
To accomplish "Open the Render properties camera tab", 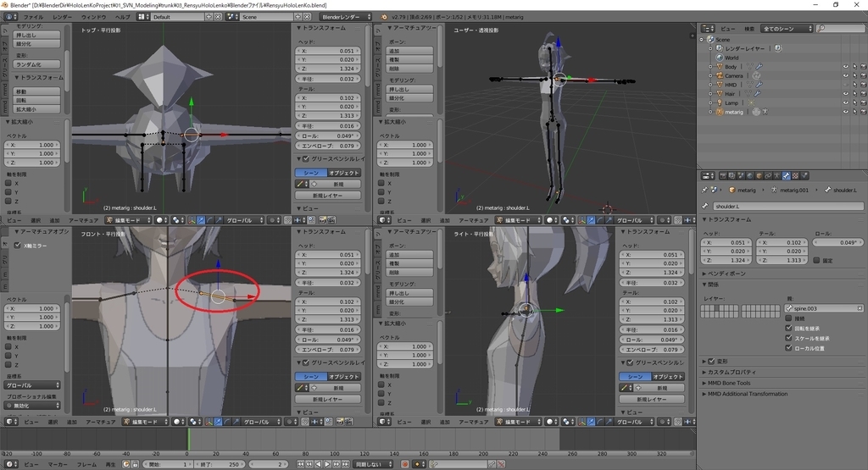I will (x=723, y=176).
